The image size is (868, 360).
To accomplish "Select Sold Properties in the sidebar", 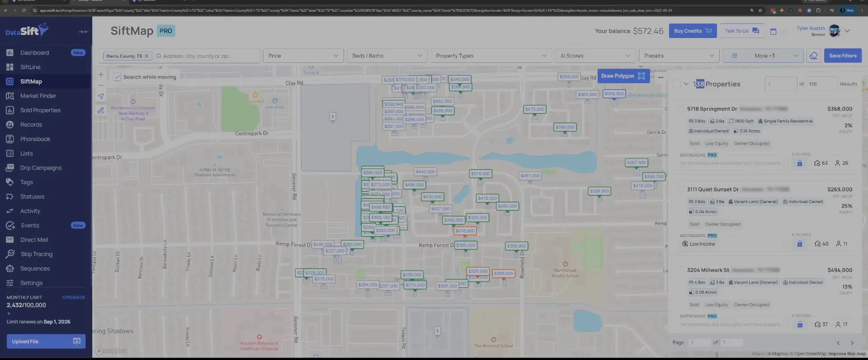I will click(x=40, y=110).
